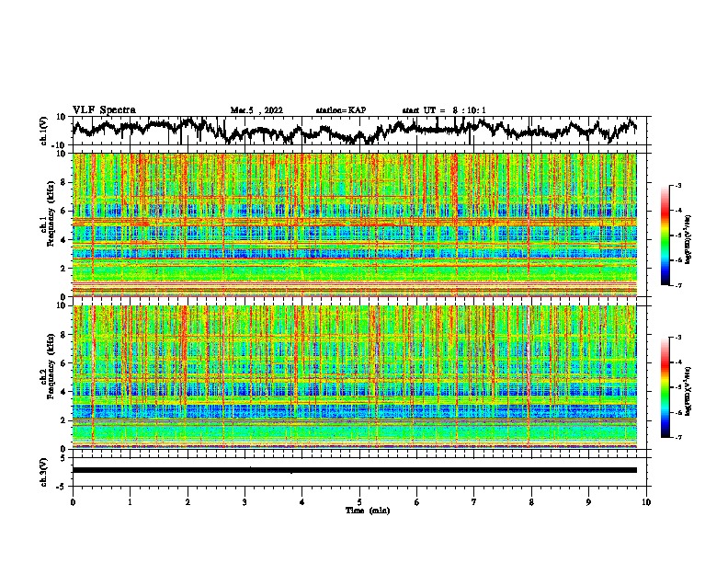Viewport: 728px width, 563px height.
Task: Click the time axis tick label "6"
Action: 417,502
